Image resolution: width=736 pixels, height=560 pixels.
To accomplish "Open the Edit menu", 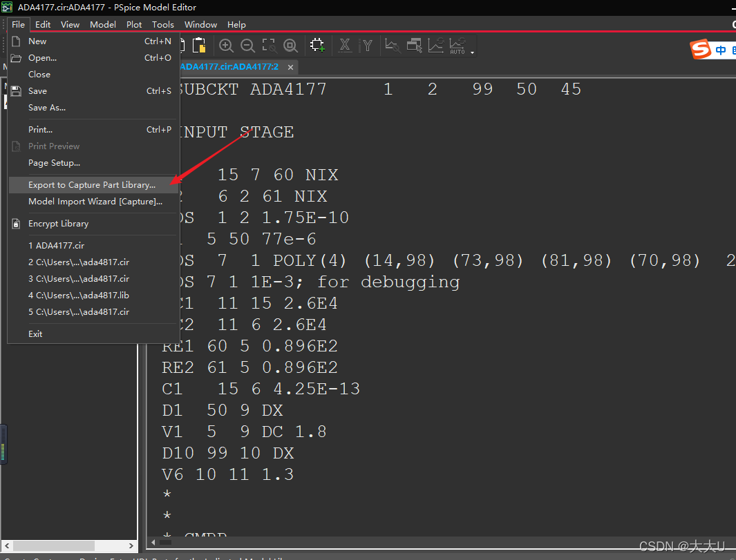I will [x=43, y=24].
